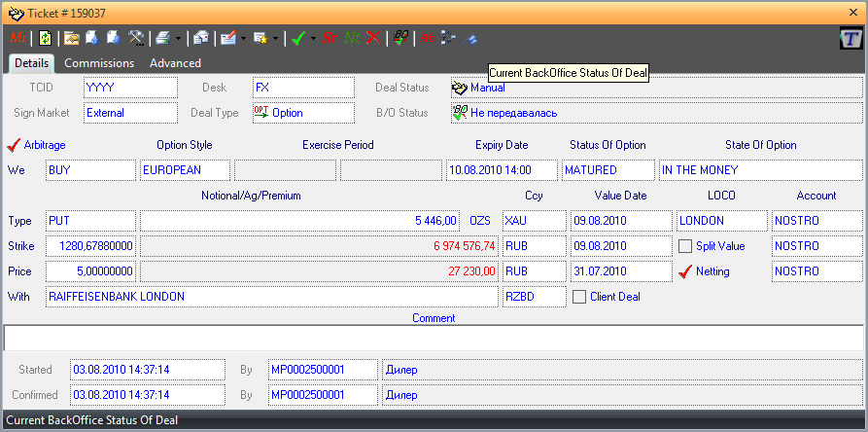Image resolution: width=868 pixels, height=432 pixels.
Task: Toggle the Netting checkmark
Action: tap(685, 271)
